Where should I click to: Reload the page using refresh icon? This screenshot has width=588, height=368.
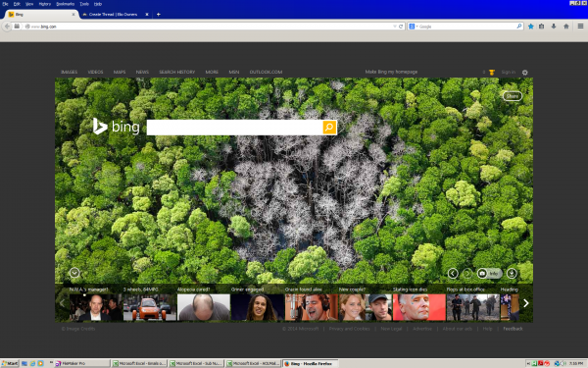click(x=401, y=26)
